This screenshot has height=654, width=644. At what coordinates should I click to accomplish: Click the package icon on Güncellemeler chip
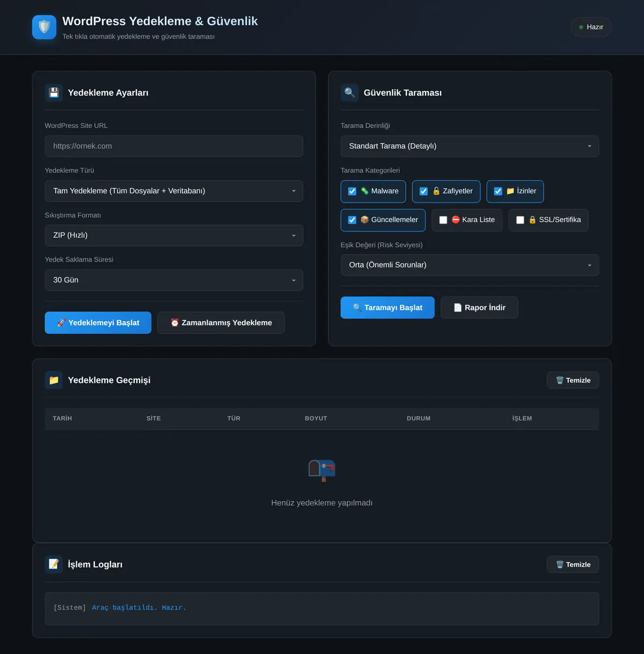(x=364, y=220)
